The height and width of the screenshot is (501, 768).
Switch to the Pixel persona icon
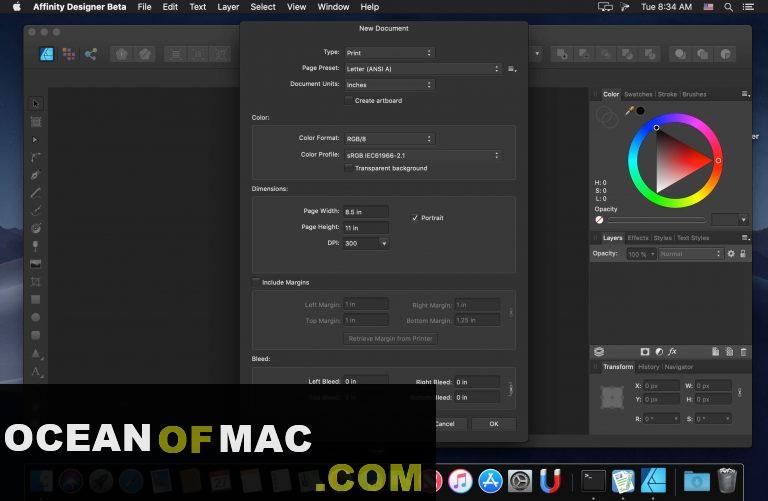click(69, 54)
